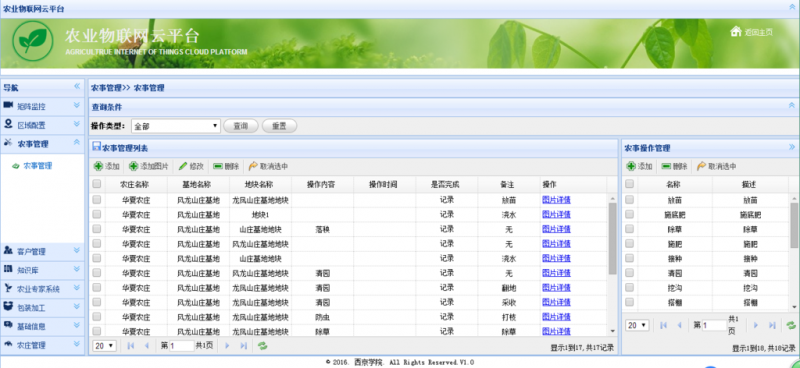
Task: Check the 放苗 row in 农事操作管理
Action: pos(630,200)
